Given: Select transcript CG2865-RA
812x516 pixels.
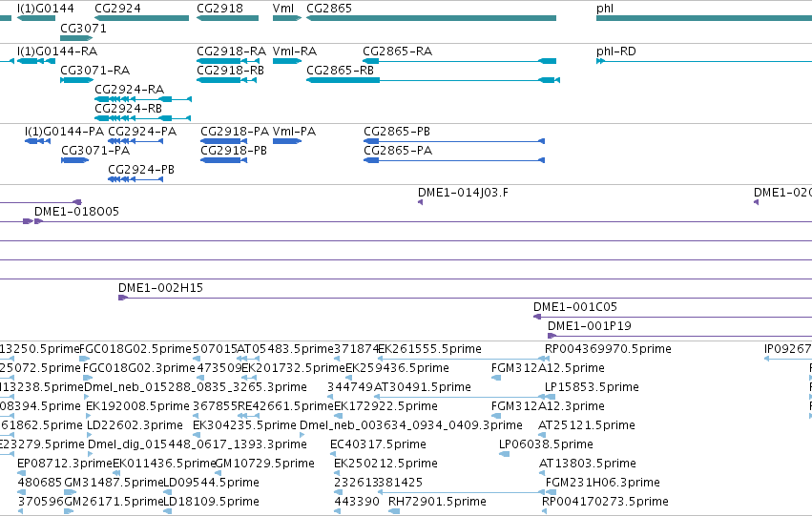Looking at the screenshot, I should tap(459, 61).
